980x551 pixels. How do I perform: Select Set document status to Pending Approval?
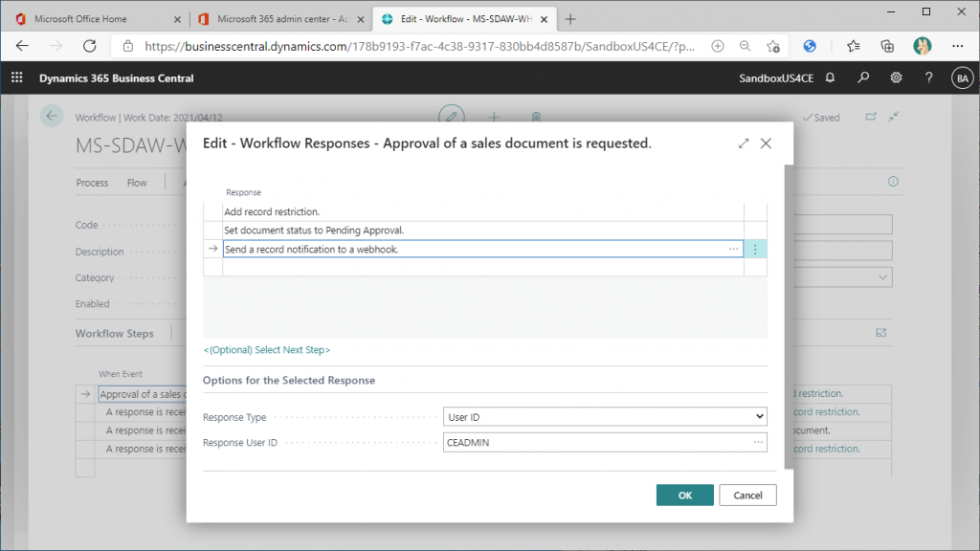[x=482, y=231]
